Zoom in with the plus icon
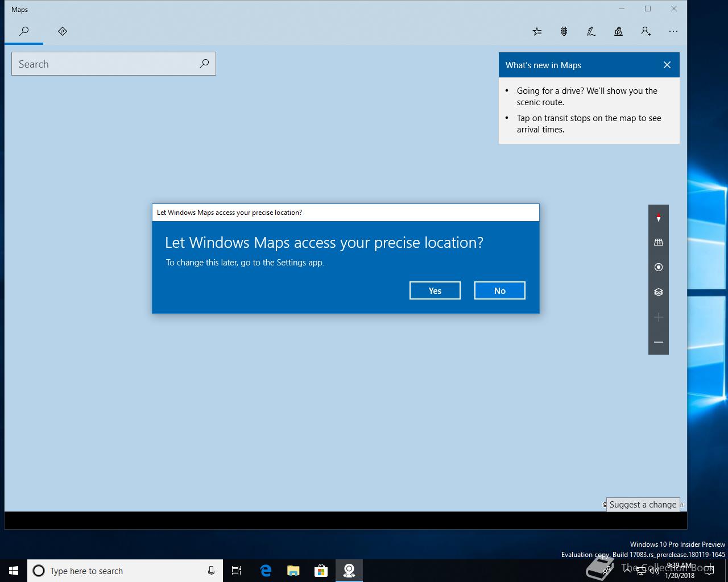The width and height of the screenshot is (728, 582). point(659,317)
